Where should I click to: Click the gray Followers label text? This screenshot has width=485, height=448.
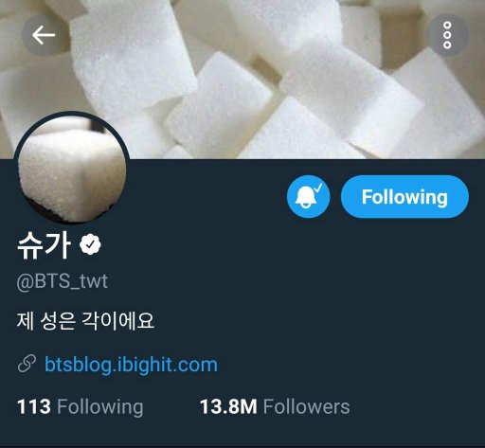tap(307, 406)
